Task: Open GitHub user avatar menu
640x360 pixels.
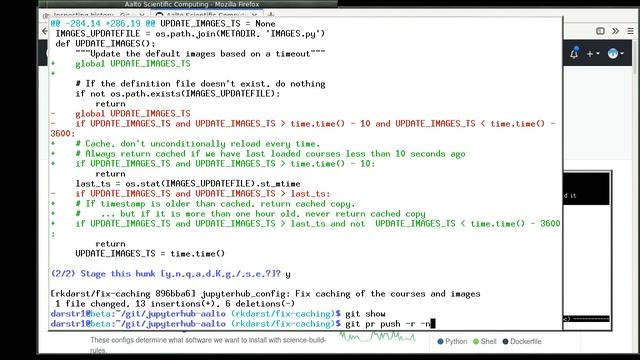Action: pos(615,53)
